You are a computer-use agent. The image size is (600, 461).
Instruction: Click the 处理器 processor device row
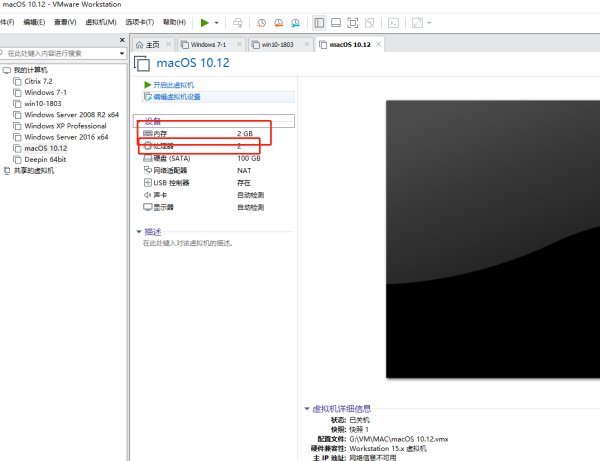tap(216, 146)
